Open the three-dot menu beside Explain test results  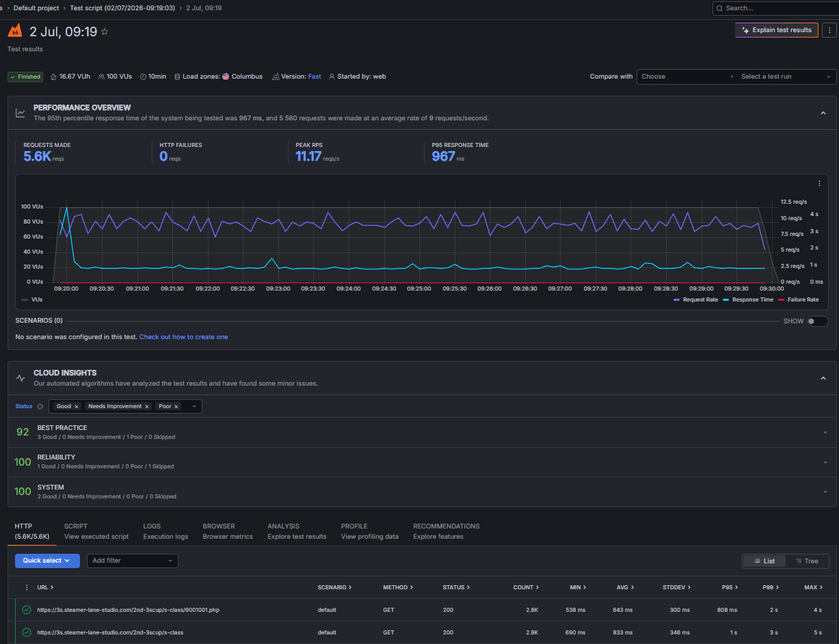828,30
